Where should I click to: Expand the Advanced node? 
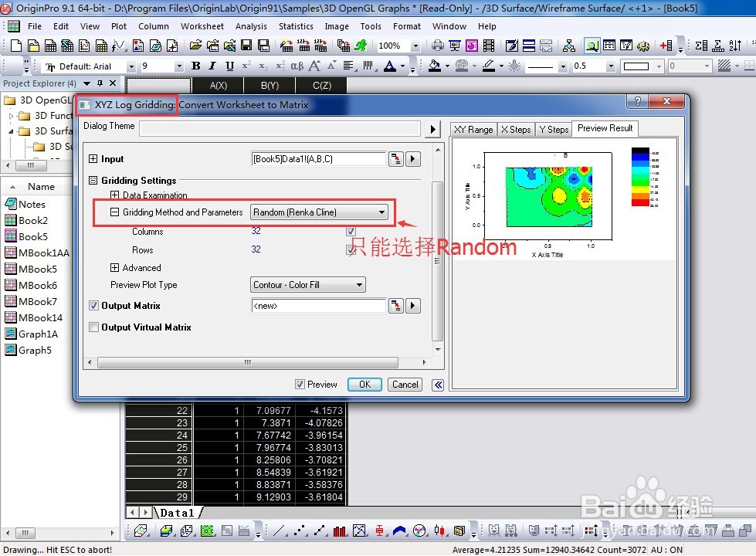(x=114, y=268)
